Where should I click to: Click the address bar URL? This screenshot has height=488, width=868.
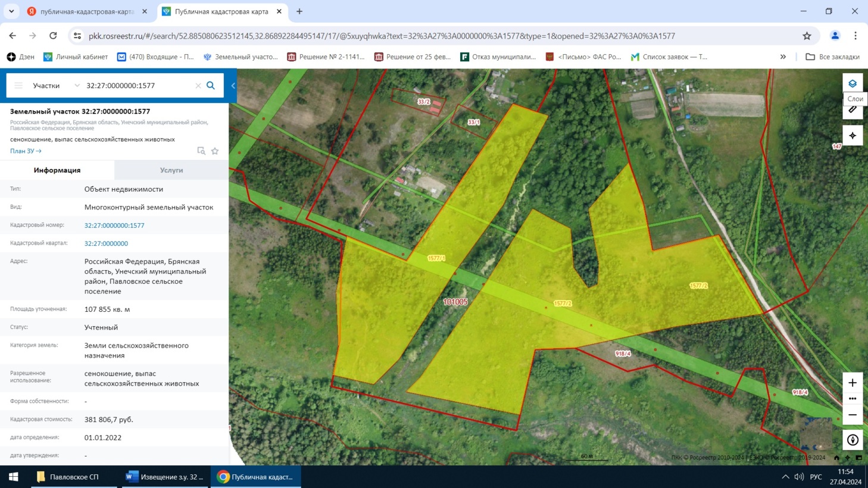click(x=382, y=36)
